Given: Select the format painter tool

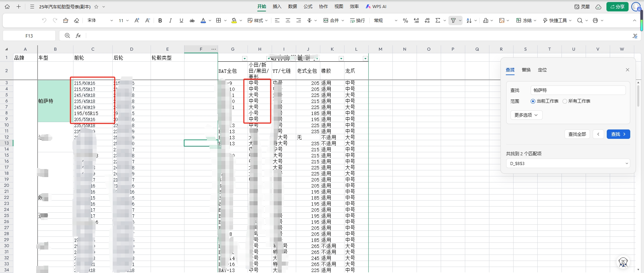Looking at the screenshot, I should pyautogui.click(x=66, y=20).
